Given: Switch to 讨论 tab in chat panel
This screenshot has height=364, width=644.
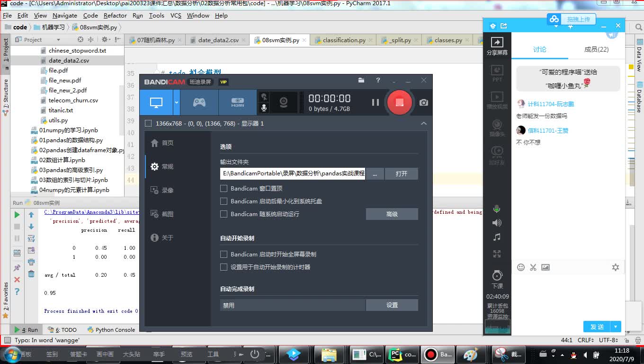Looking at the screenshot, I should click(x=539, y=49).
